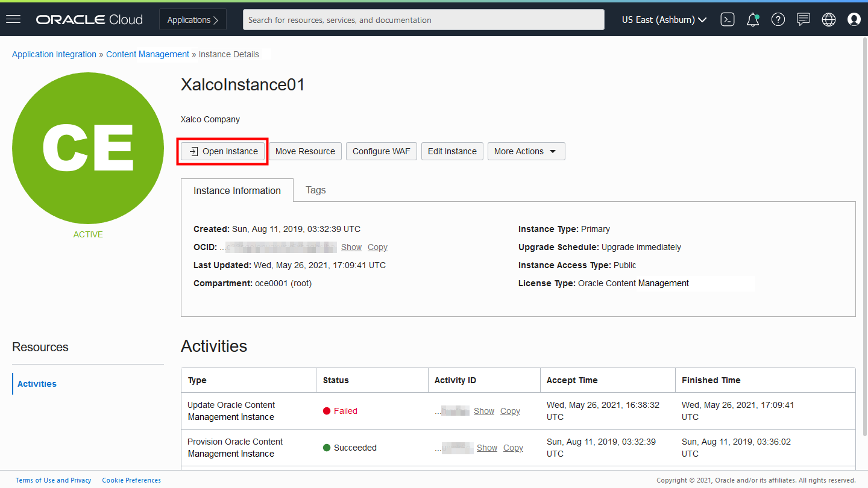Go to Application Integration breadcrumb
Viewport: 868px width, 488px height.
pyautogui.click(x=54, y=54)
